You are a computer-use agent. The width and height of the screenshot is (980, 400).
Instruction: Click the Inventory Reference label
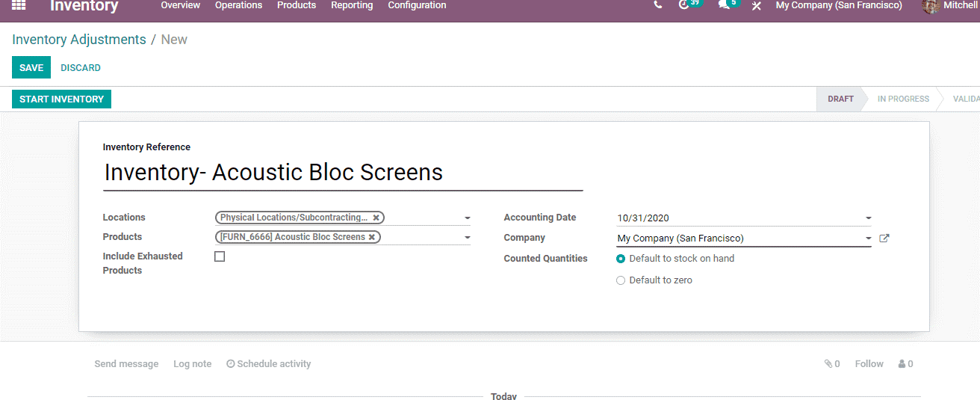tap(146, 147)
